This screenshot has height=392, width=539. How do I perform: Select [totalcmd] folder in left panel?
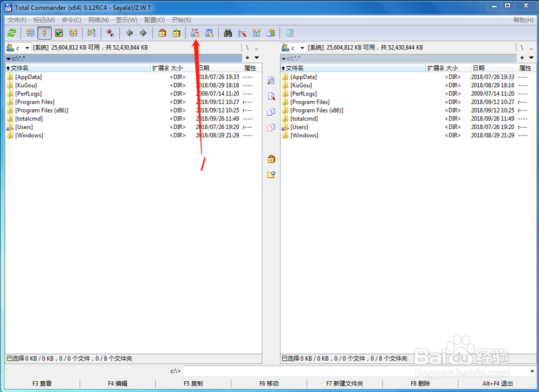[x=29, y=118]
